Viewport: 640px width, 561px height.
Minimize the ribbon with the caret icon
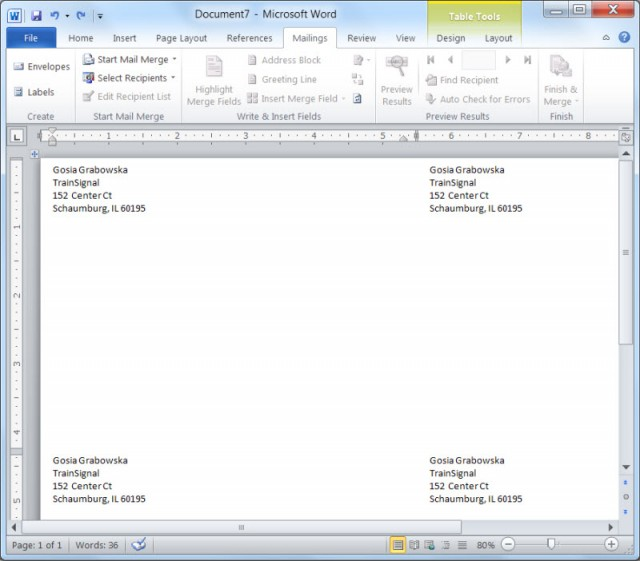(x=606, y=38)
